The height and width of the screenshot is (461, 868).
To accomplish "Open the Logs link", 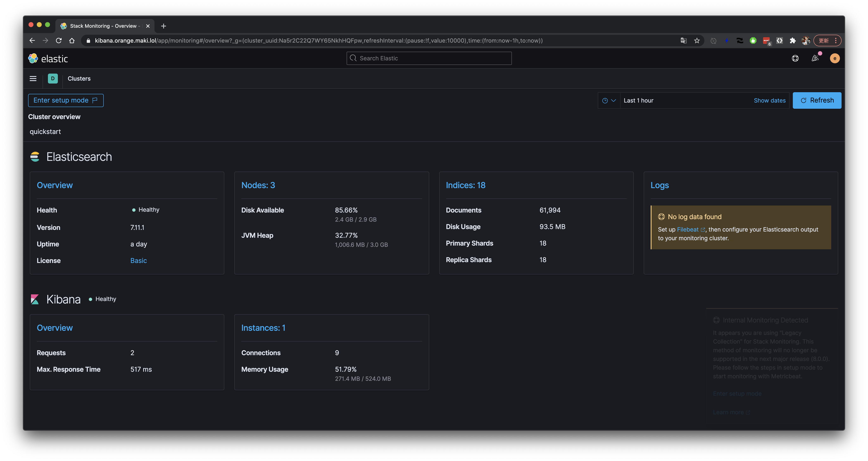I will [x=659, y=185].
